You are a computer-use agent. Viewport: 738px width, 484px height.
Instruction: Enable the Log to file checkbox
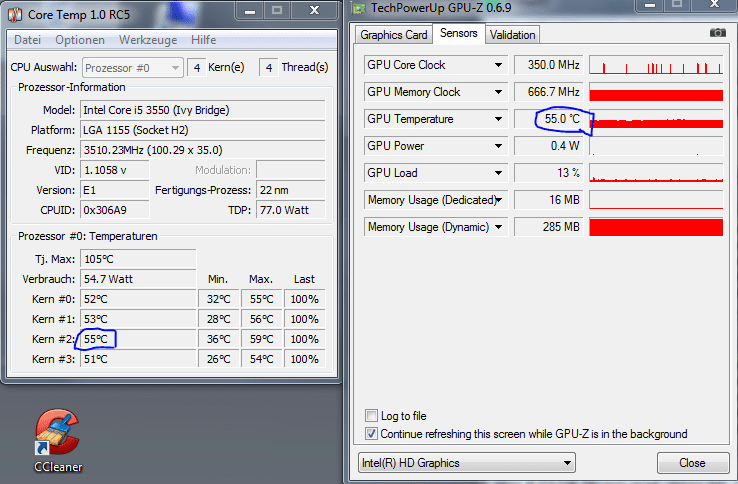pos(371,415)
